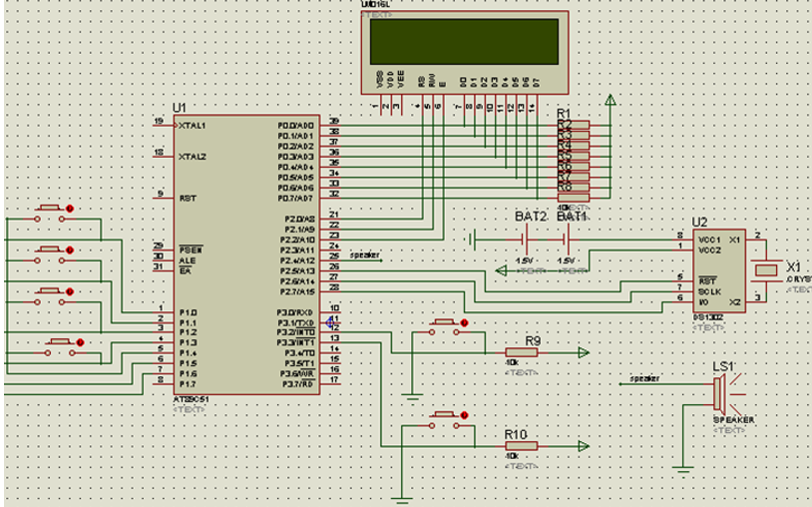Image resolution: width=812 pixels, height=507 pixels.
Task: Click the ground symbol under the speaker
Action: (x=683, y=469)
